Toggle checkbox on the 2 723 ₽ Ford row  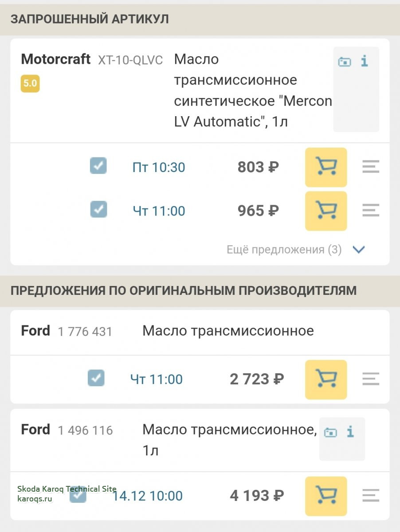click(x=96, y=378)
